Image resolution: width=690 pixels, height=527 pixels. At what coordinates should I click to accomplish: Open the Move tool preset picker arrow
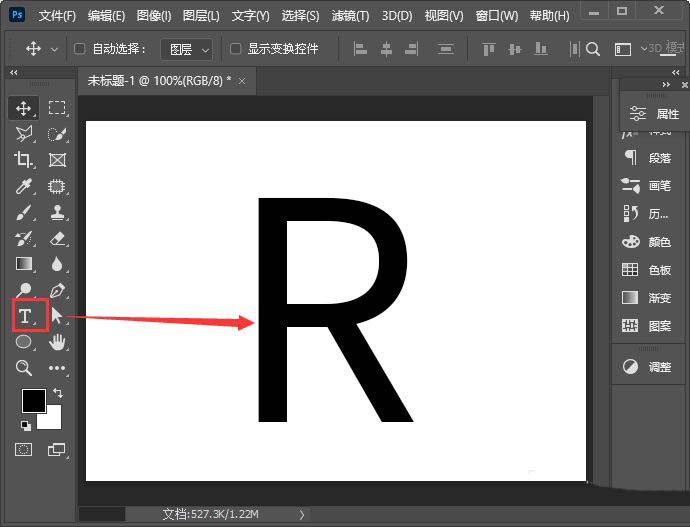coord(54,49)
